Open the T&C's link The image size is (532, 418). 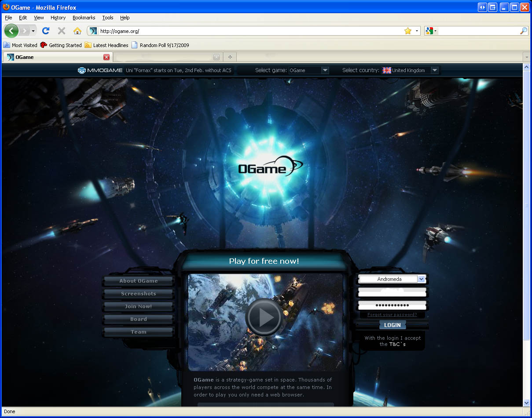[x=397, y=344]
